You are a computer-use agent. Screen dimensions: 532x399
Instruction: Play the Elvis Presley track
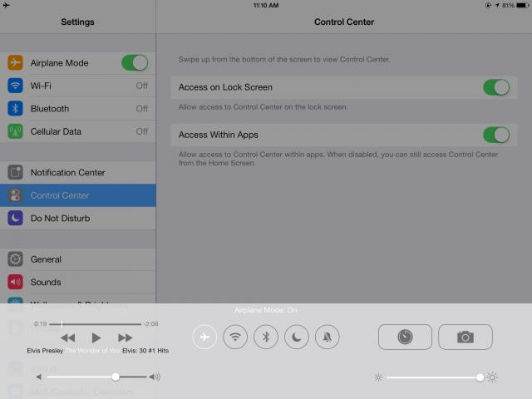coord(96,338)
